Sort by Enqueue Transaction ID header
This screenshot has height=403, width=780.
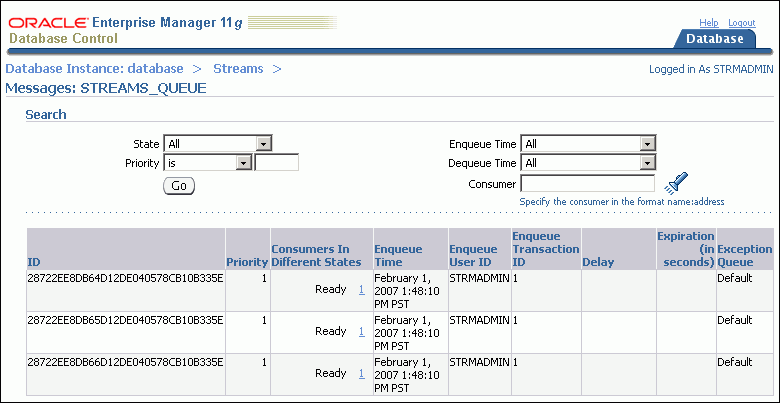pos(546,249)
